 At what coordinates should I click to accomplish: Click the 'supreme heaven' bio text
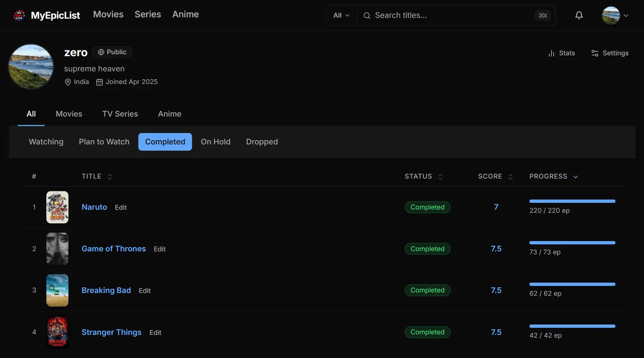[94, 69]
